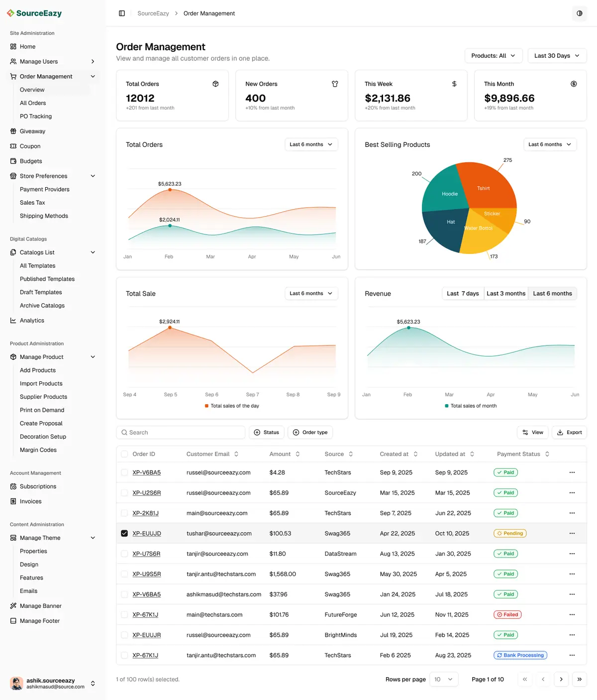Open the XP-V6BA5 order from Sep 9

(147, 472)
